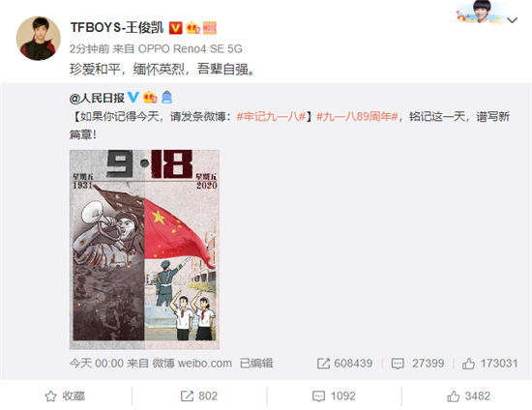Repost this weibo with 802 reposts
Screen dimensions: 532x410
(199, 396)
